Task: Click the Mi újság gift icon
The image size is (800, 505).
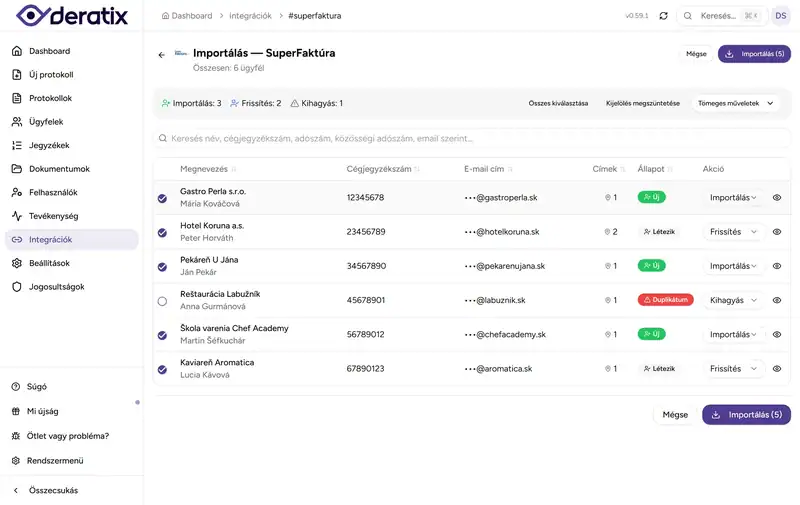Action: [16, 411]
